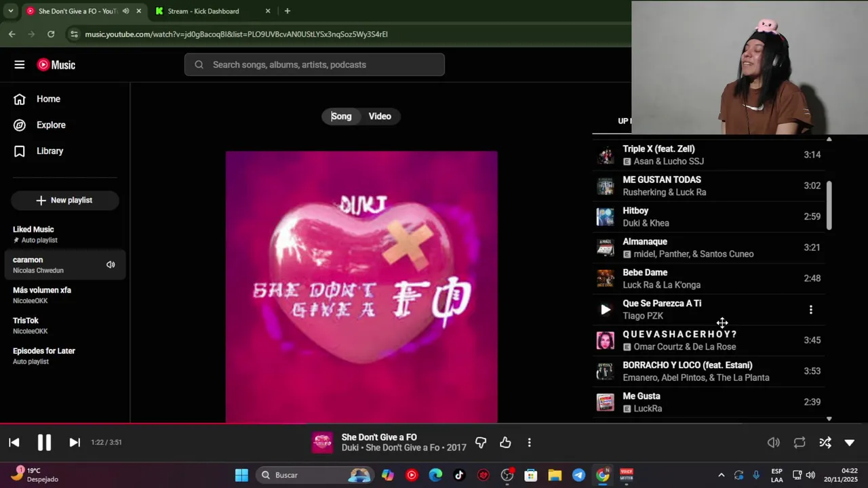Click the song search field
868x488 pixels.
pos(315,65)
